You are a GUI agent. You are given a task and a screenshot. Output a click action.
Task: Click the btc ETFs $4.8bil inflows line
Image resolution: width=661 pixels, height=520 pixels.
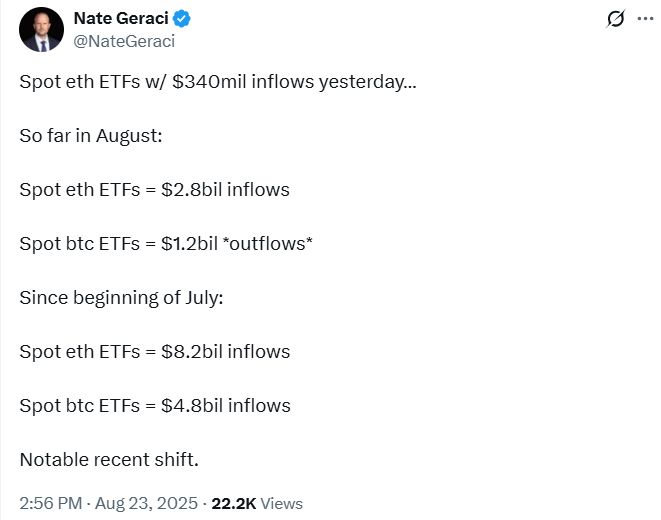click(x=155, y=405)
